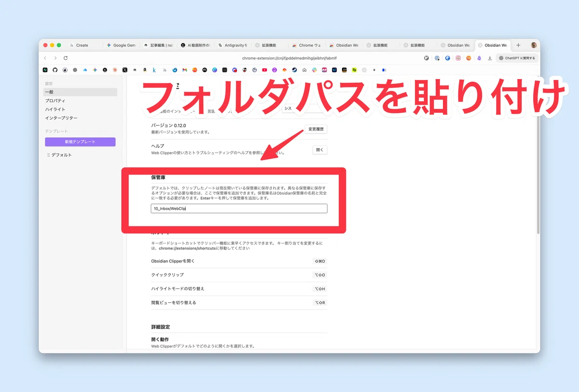Click the バージョン 0.12.0 text
This screenshot has width=579, height=392.
[x=169, y=125]
